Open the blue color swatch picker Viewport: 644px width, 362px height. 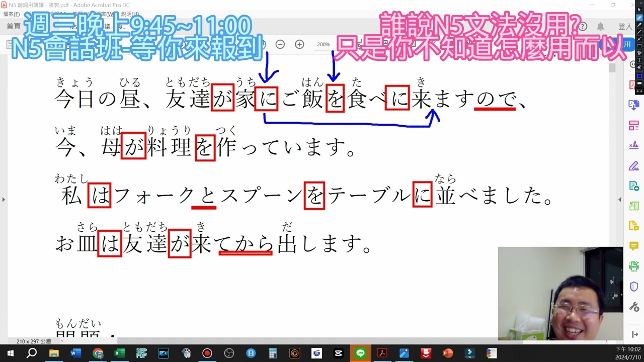(639, 76)
